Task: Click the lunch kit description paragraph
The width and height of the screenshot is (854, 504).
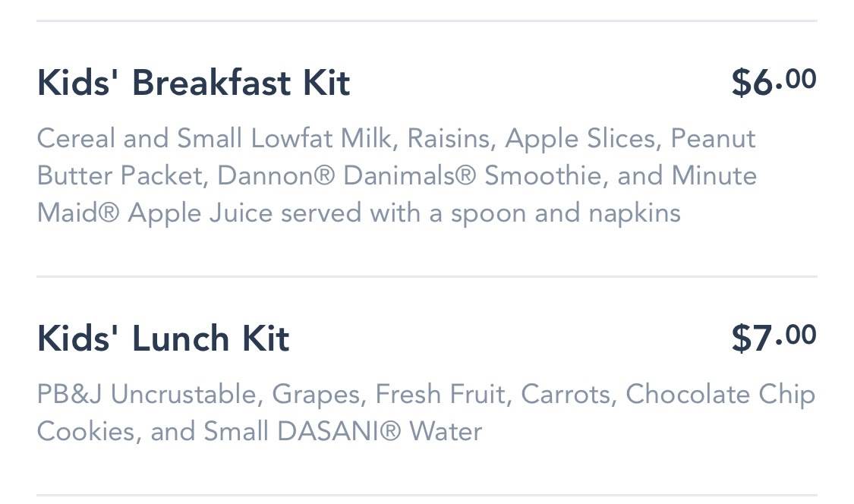Action: pyautogui.click(x=425, y=413)
